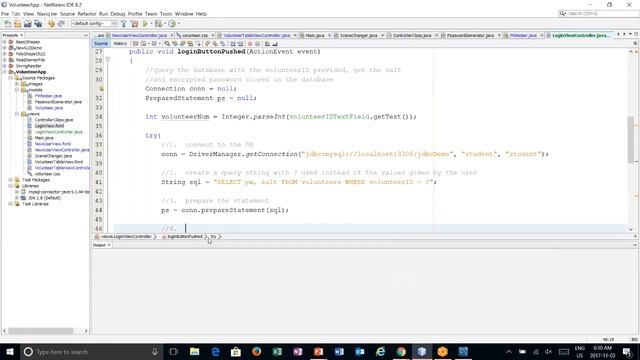Screen dimensions: 640x360
Task: Open the File menu
Action: [5, 14]
